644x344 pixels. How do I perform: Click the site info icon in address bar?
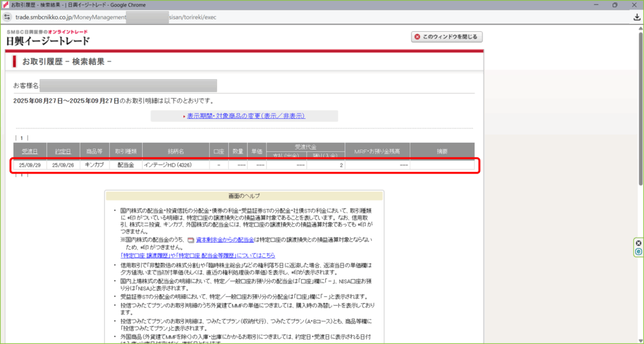click(x=6, y=17)
